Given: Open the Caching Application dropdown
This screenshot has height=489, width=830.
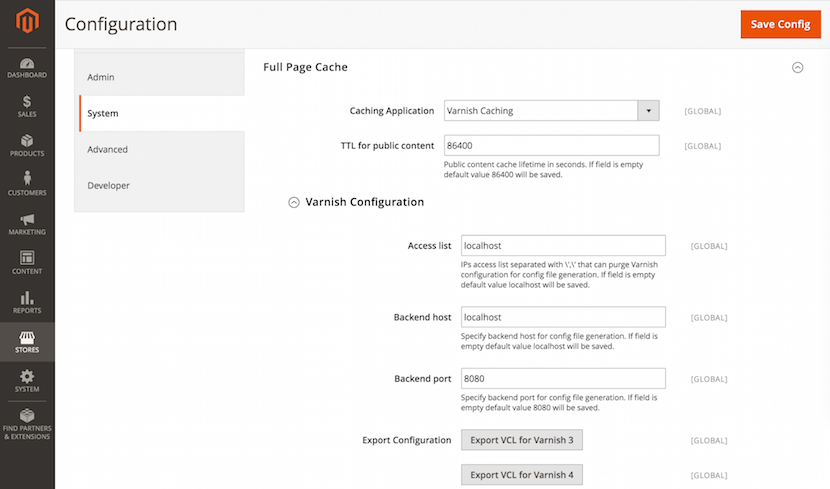Looking at the screenshot, I should point(552,111).
